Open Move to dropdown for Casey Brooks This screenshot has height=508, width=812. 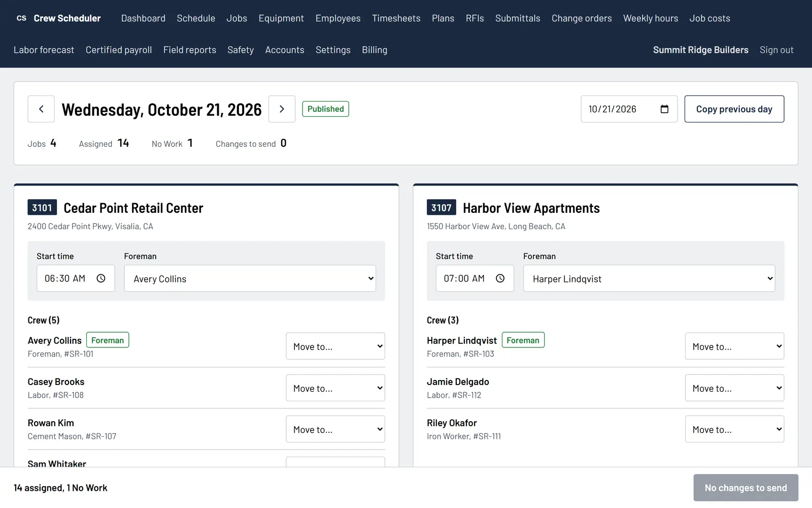tap(335, 388)
